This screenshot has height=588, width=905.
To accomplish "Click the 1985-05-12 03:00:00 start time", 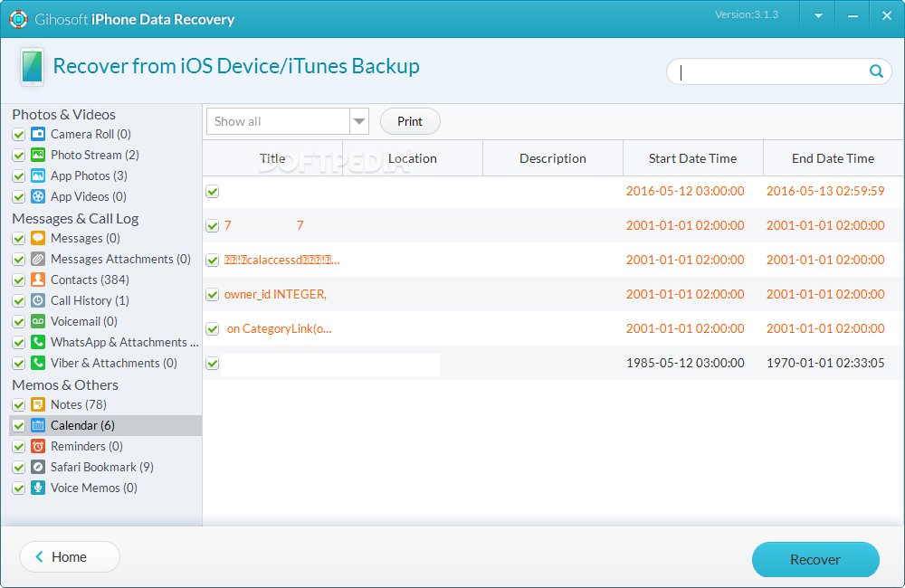I will tap(685, 363).
